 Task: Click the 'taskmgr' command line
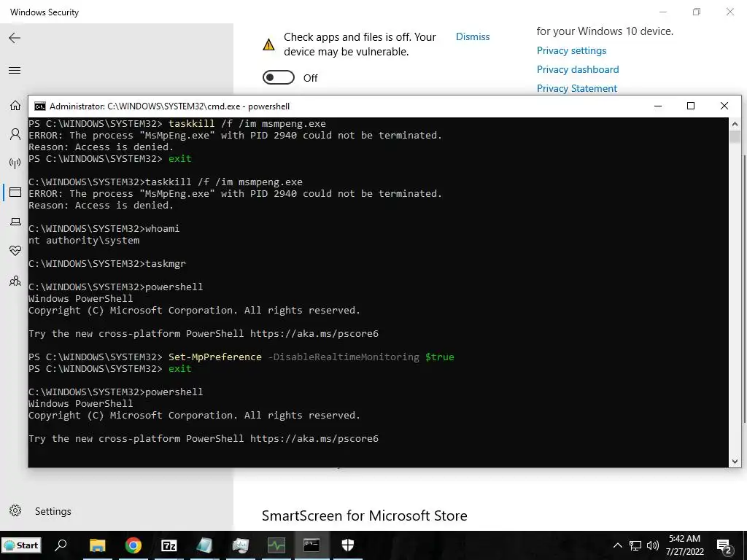[x=107, y=264]
